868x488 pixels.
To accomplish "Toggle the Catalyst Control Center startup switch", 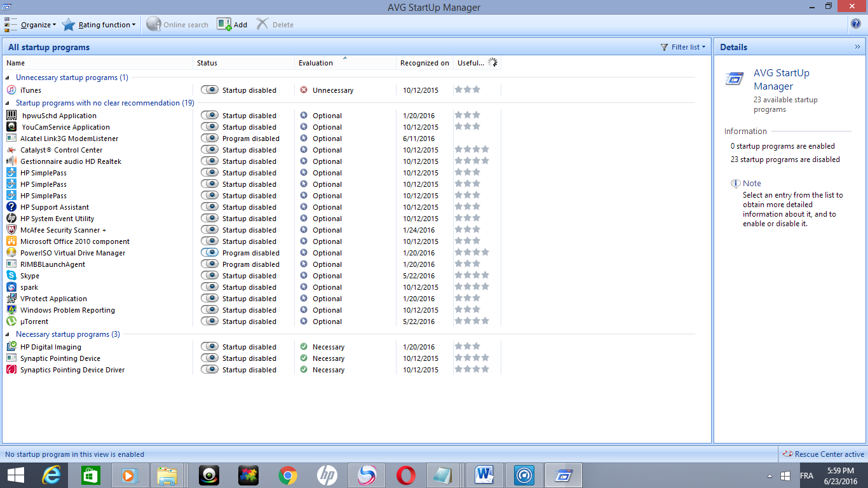I will pyautogui.click(x=210, y=150).
